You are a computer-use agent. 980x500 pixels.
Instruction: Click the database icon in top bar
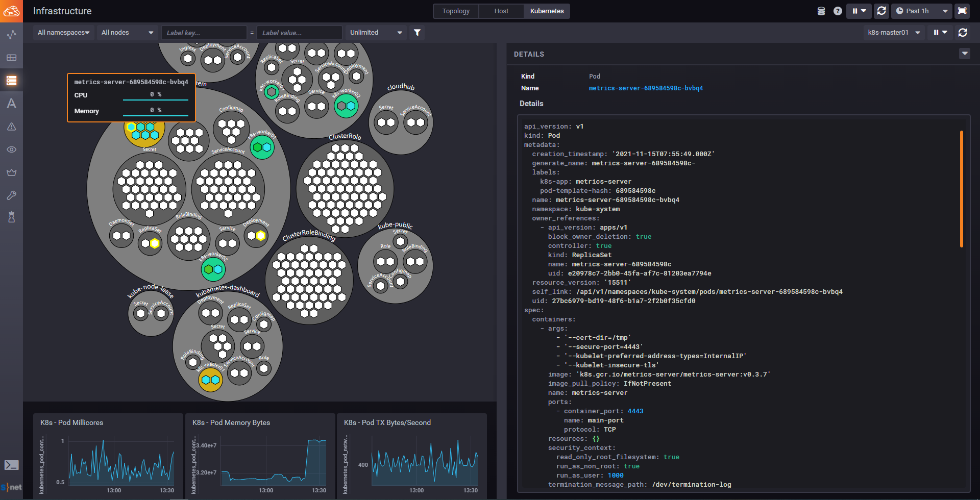pos(821,11)
